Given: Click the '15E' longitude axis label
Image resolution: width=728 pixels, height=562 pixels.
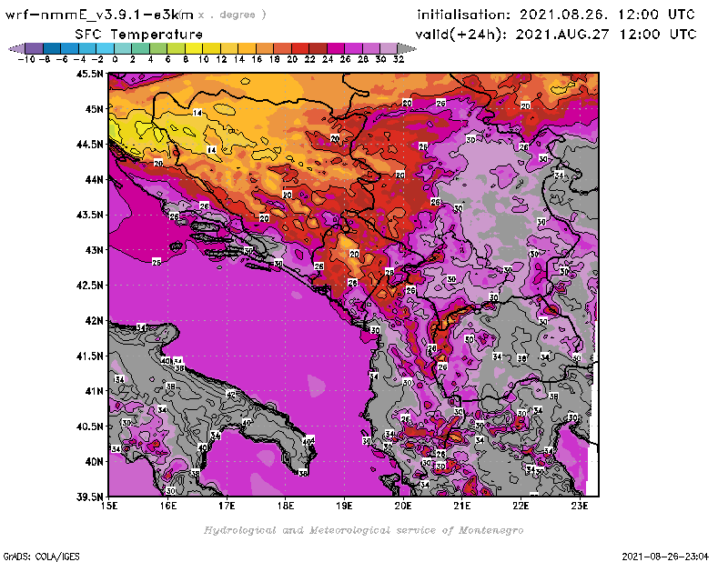Looking at the screenshot, I should [x=109, y=506].
